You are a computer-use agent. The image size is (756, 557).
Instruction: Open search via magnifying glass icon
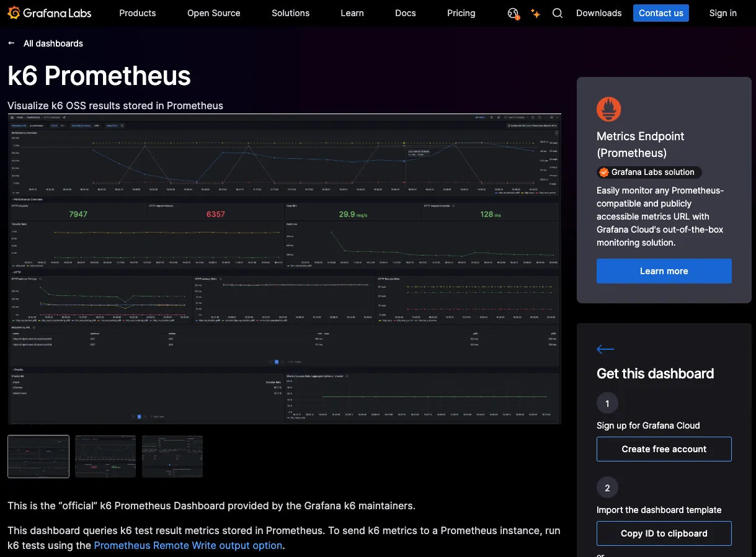coord(558,13)
